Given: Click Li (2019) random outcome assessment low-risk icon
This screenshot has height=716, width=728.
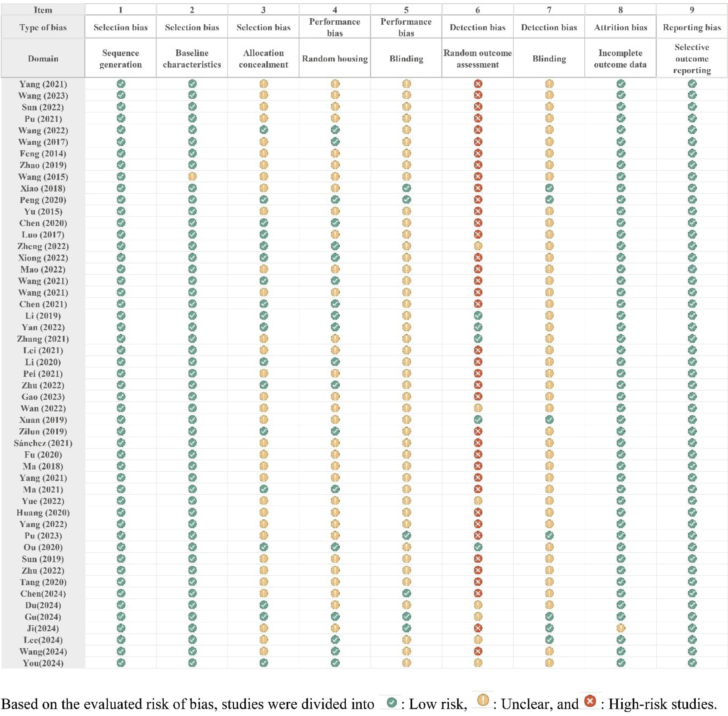Looking at the screenshot, I should click(478, 315).
